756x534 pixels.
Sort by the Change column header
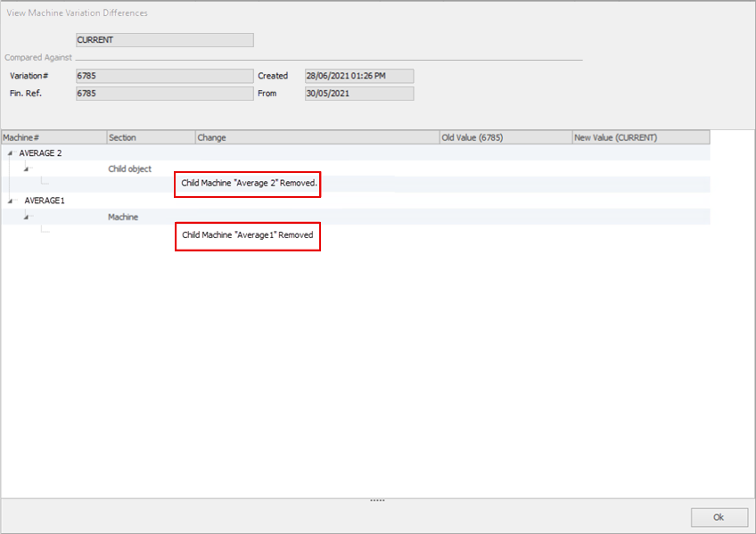(317, 138)
